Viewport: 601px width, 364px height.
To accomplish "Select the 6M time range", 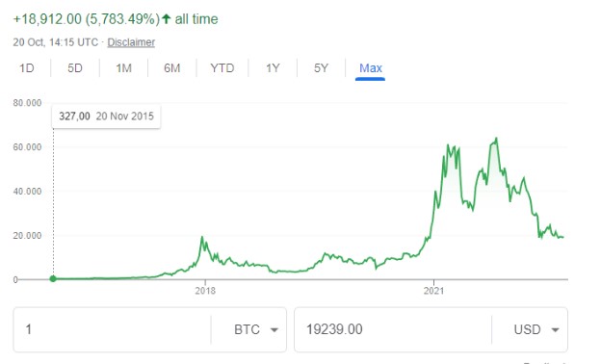I will click(172, 68).
